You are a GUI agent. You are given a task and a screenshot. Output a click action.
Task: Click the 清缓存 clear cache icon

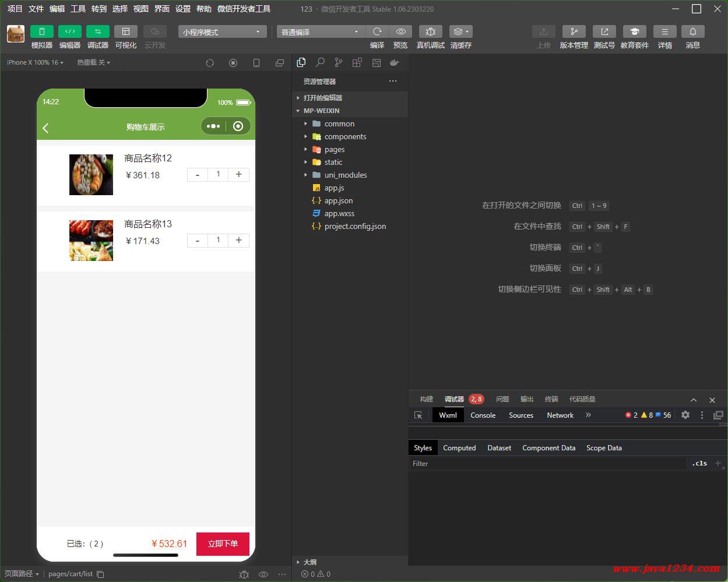pyautogui.click(x=461, y=31)
